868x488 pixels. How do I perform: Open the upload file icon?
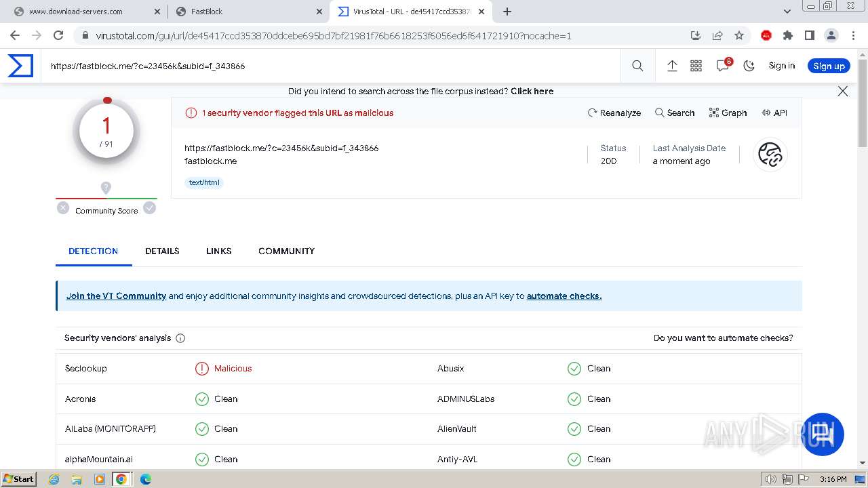pos(672,66)
